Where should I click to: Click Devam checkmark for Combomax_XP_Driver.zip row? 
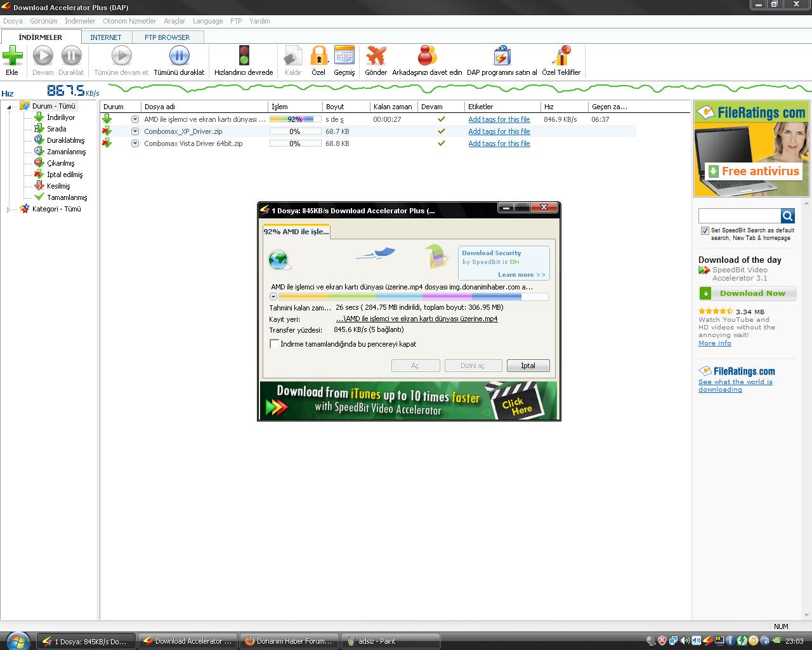click(x=442, y=131)
